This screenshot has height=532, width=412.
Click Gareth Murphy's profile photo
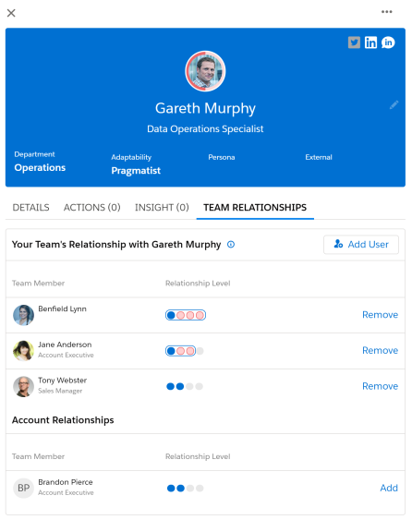[x=205, y=71]
